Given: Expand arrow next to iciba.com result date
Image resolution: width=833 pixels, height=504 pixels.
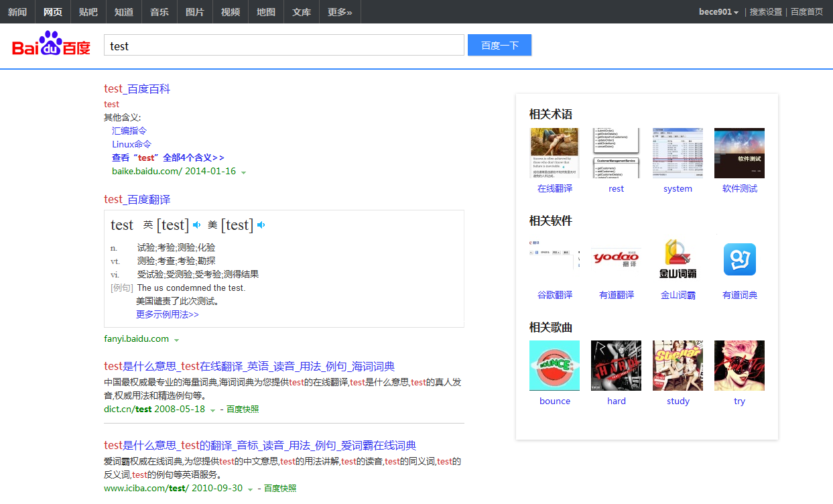Looking at the screenshot, I should [x=250, y=489].
